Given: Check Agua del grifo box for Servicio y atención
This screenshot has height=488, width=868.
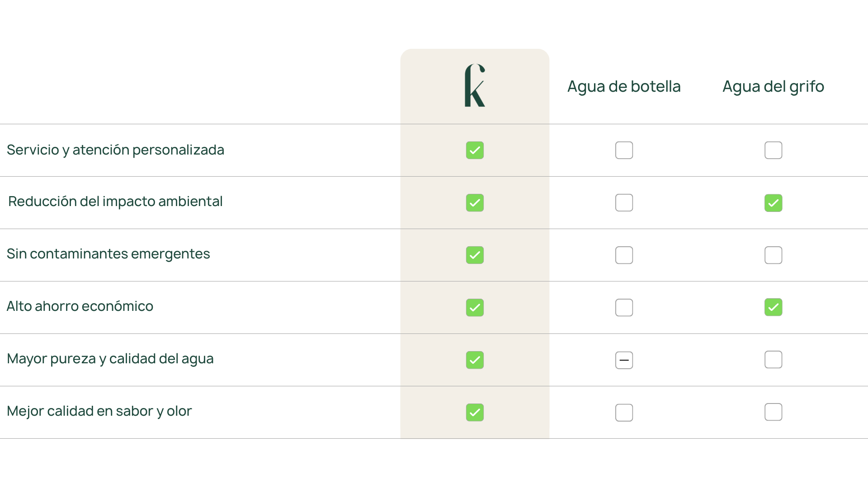Looking at the screenshot, I should click(773, 150).
